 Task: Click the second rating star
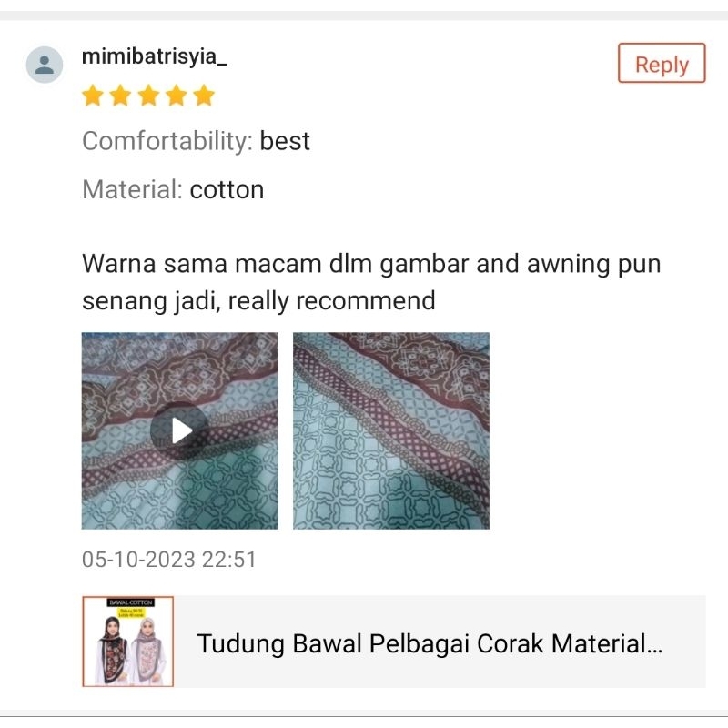click(x=121, y=96)
